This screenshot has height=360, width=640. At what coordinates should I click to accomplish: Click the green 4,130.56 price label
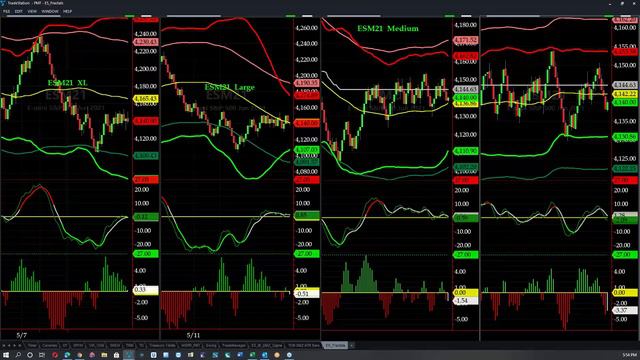625,137
